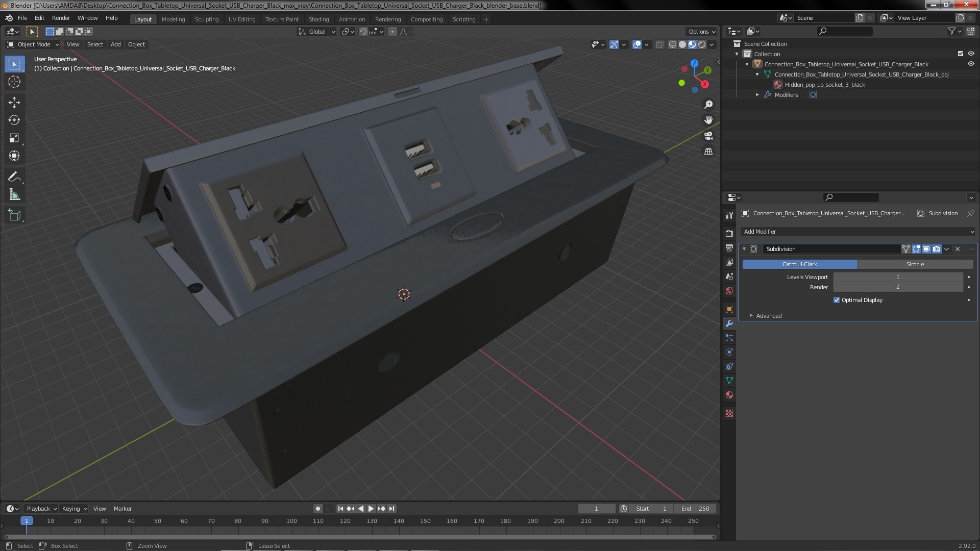The width and height of the screenshot is (980, 551).
Task: Switch to the UV Editing workspace tab
Action: (x=241, y=19)
